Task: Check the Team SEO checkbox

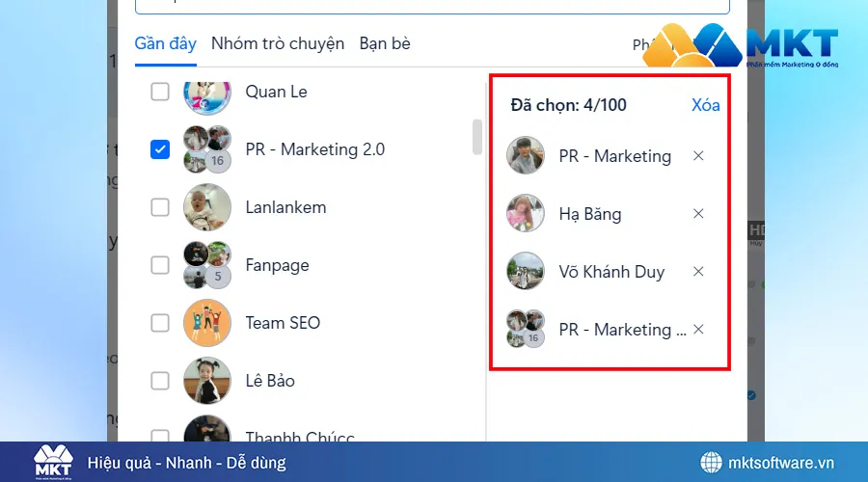Action: (x=160, y=323)
